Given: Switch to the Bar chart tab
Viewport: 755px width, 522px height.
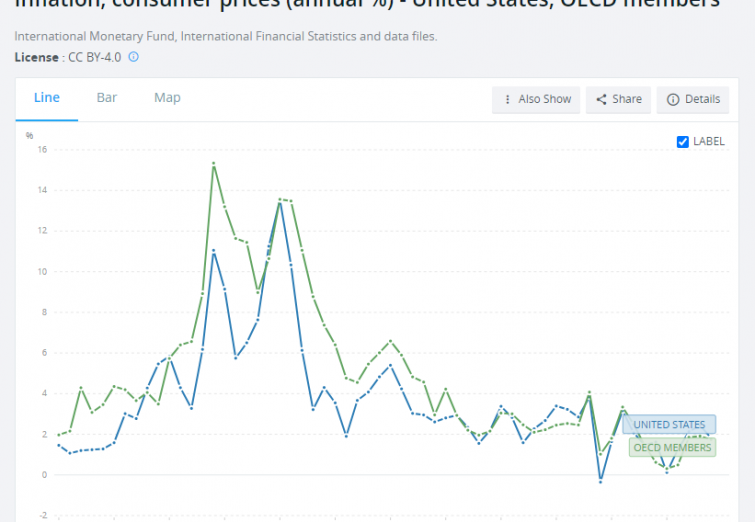Looking at the screenshot, I should point(107,97).
